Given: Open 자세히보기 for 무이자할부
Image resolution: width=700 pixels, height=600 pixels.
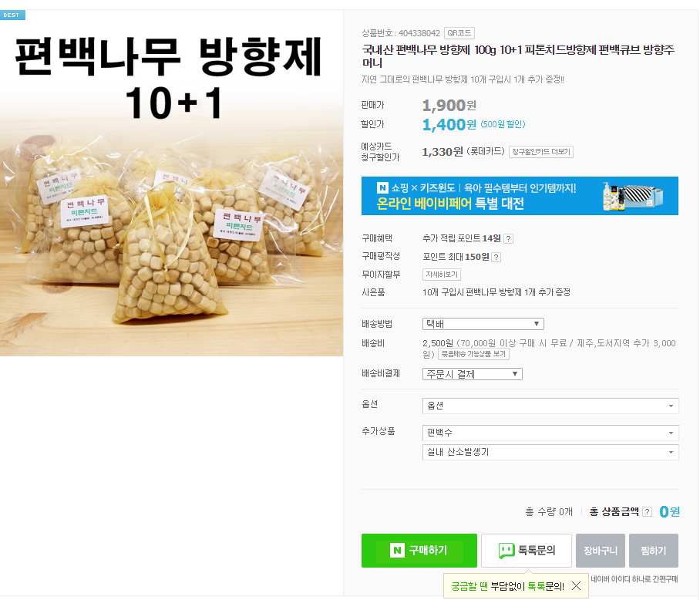Looking at the screenshot, I should (442, 275).
